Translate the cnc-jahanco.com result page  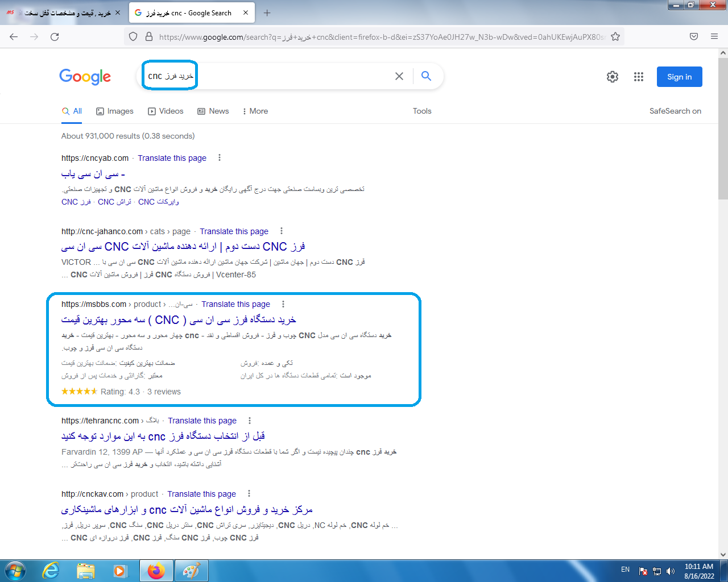pos(234,231)
